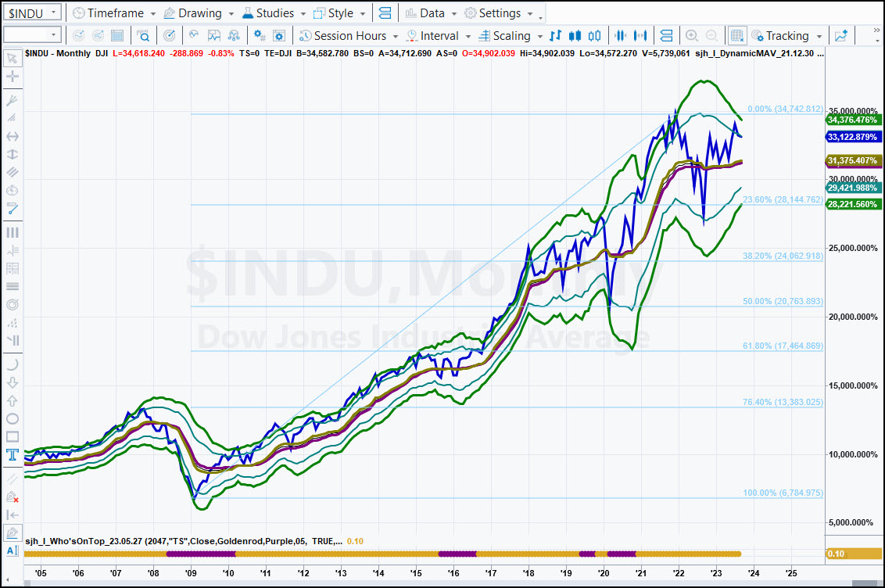Choose the three vertical lines tool
Image resolution: width=885 pixels, height=588 pixels.
tap(12, 232)
